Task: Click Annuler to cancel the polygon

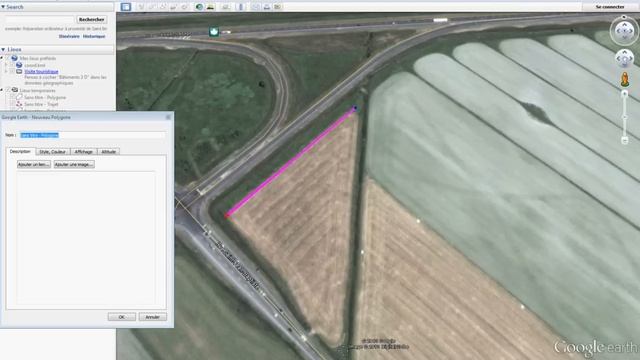Action: coord(153,317)
